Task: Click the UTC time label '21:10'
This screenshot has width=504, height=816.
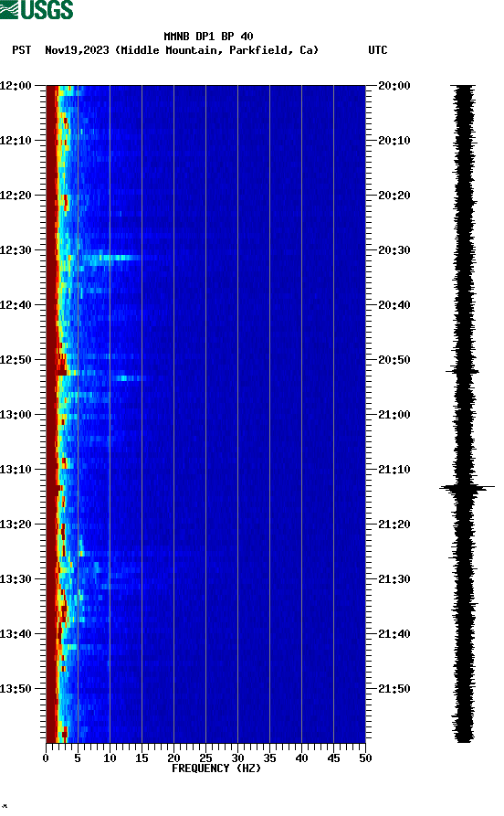Action: 394,470
